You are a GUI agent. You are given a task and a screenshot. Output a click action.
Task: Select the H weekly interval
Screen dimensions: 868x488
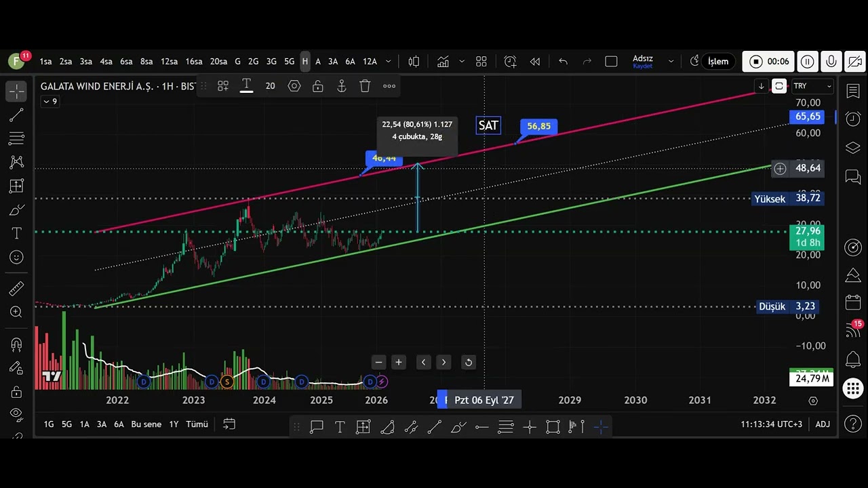coord(305,62)
